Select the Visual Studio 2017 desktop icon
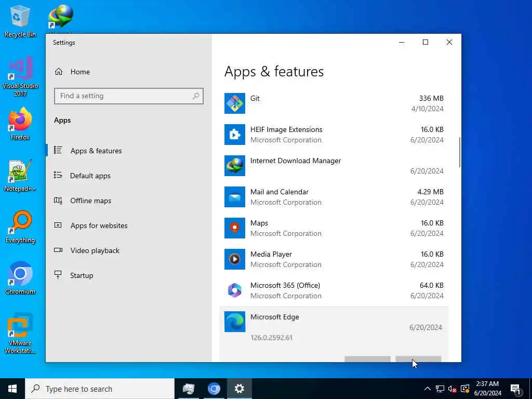532x399 pixels. [x=20, y=76]
